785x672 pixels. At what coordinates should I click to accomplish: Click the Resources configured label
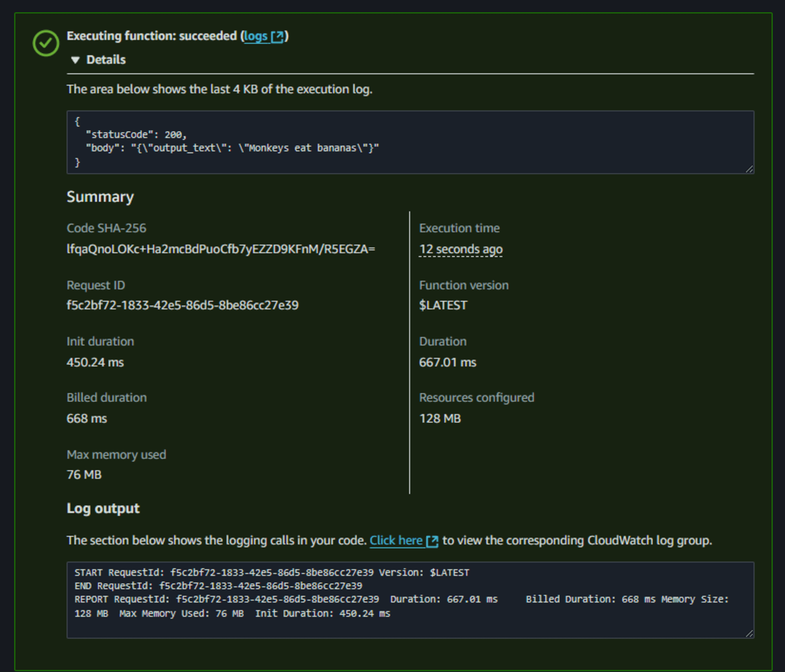tap(476, 398)
